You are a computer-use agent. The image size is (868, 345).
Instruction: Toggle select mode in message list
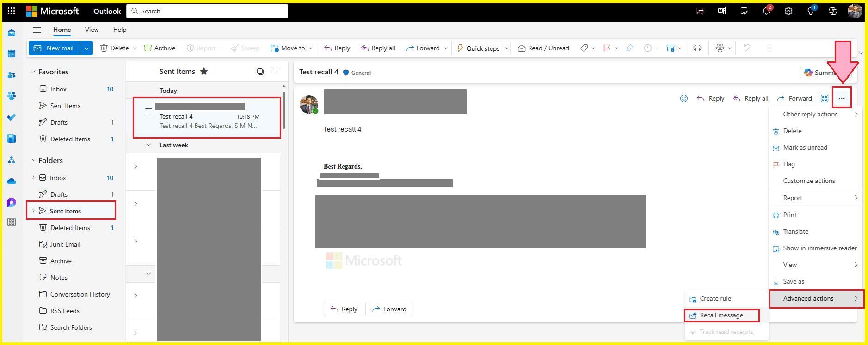[x=260, y=71]
